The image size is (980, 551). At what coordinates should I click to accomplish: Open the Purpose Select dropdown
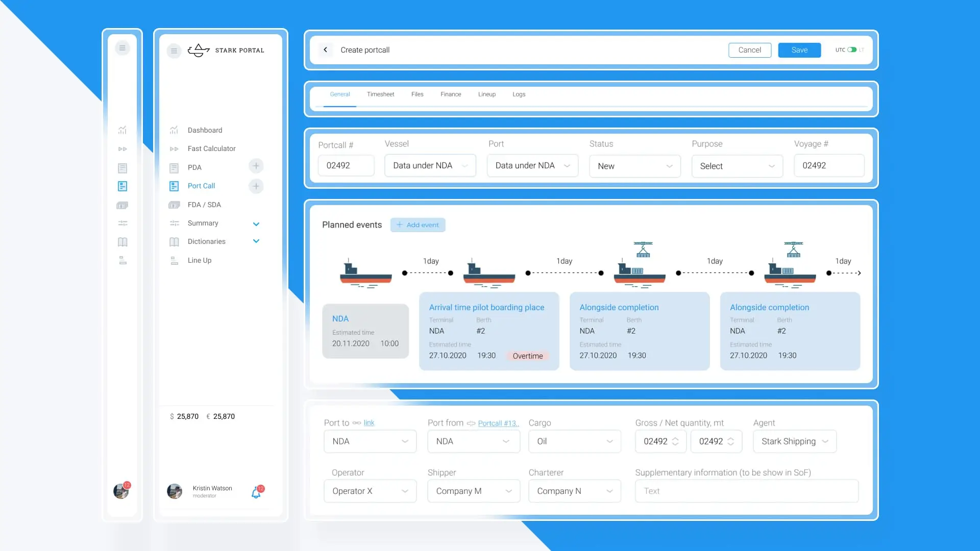click(737, 166)
